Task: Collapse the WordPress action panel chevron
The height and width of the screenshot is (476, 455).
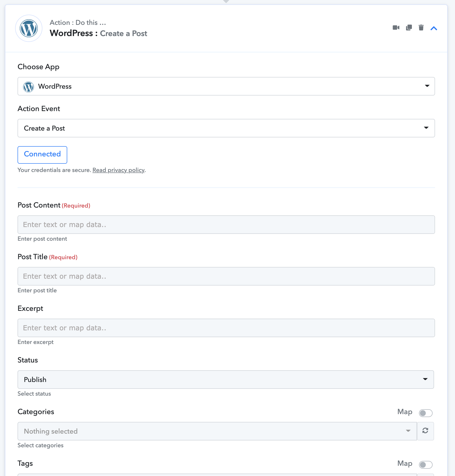Action: click(x=434, y=28)
